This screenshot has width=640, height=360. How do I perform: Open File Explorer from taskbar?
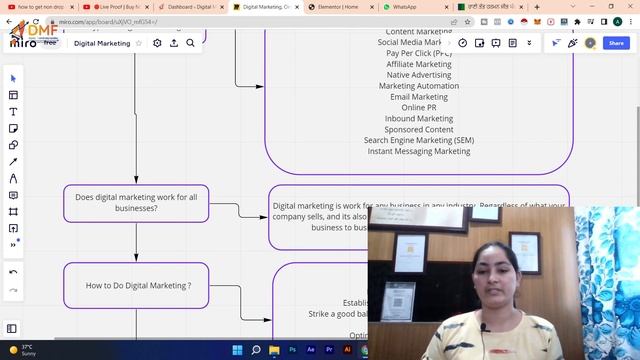[x=274, y=350]
